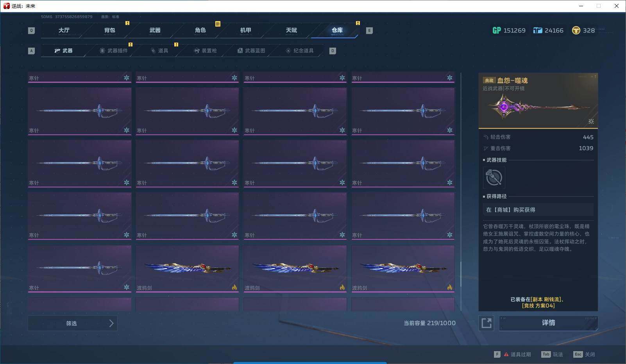The height and width of the screenshot is (364, 626).
Task: Click the Esc 关闭 button
Action: (584, 354)
